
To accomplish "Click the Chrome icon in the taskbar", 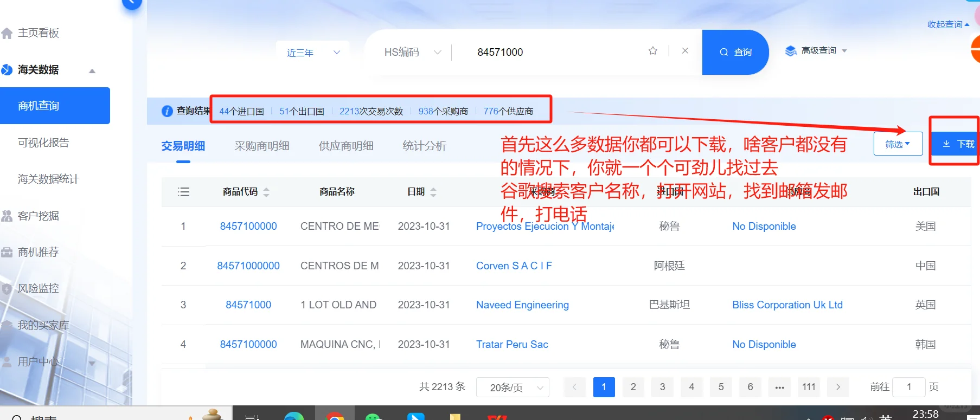I will click(335, 416).
